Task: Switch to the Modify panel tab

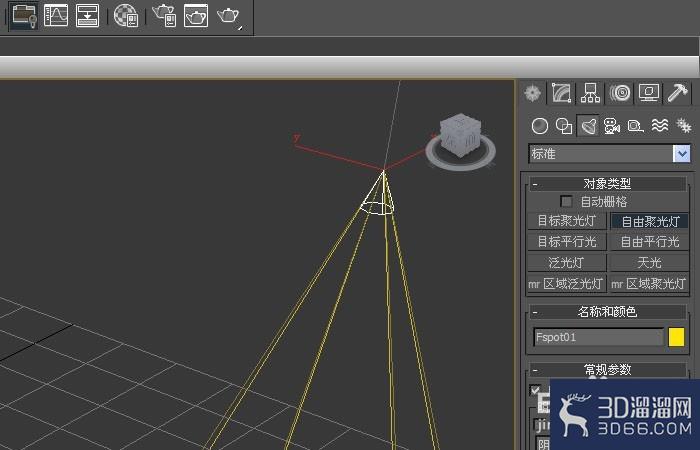Action: pos(562,93)
